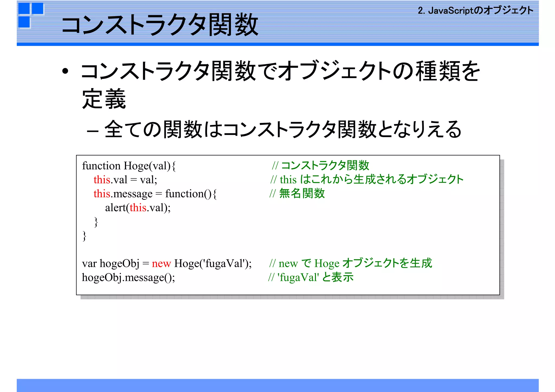Image resolution: width=555 pixels, height=392 pixels.
Task: Click the comment new で Hoge オブジェクトを生成
Action: (x=355, y=263)
